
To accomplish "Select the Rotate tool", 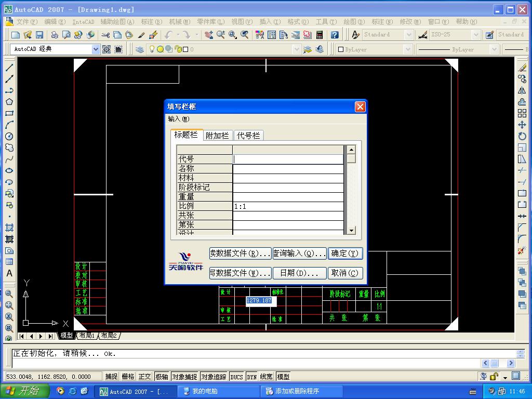I will [522, 137].
